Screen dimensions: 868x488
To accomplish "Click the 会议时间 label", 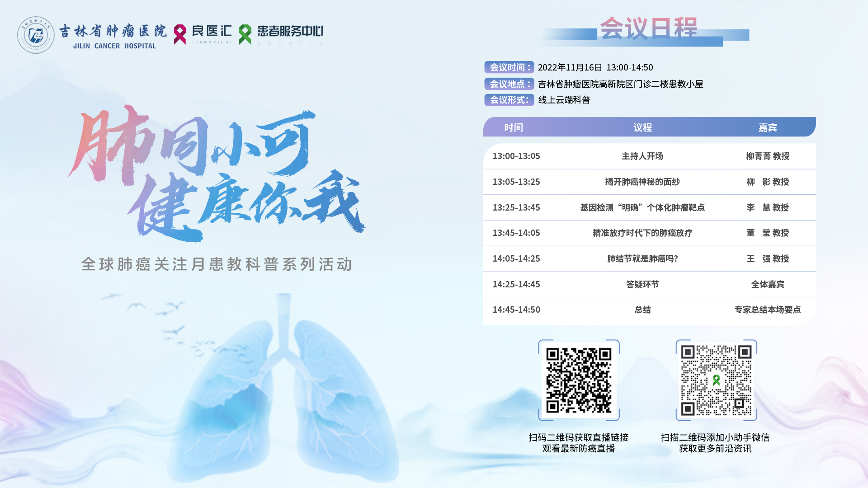I will click(x=509, y=67).
